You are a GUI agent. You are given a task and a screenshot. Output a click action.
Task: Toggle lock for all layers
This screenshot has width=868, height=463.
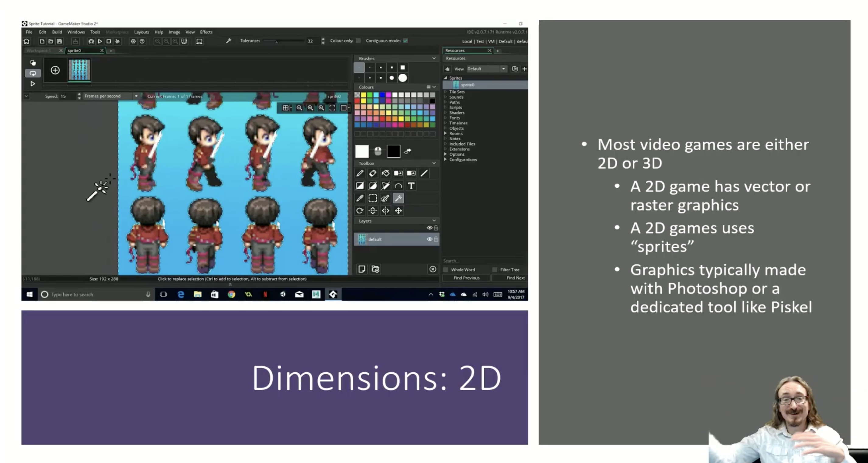point(436,228)
